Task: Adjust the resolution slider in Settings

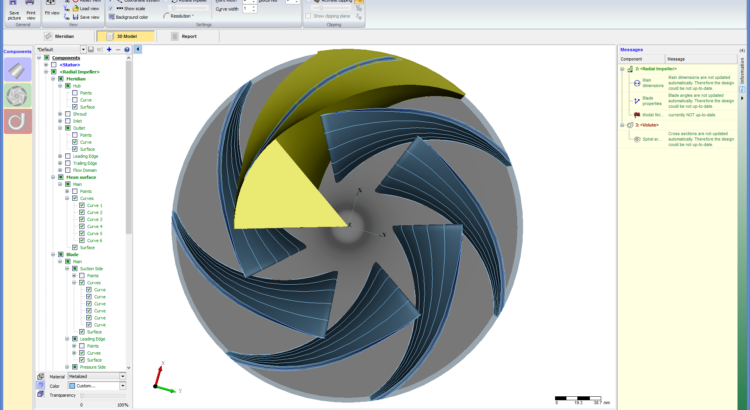Action: coord(189,8)
